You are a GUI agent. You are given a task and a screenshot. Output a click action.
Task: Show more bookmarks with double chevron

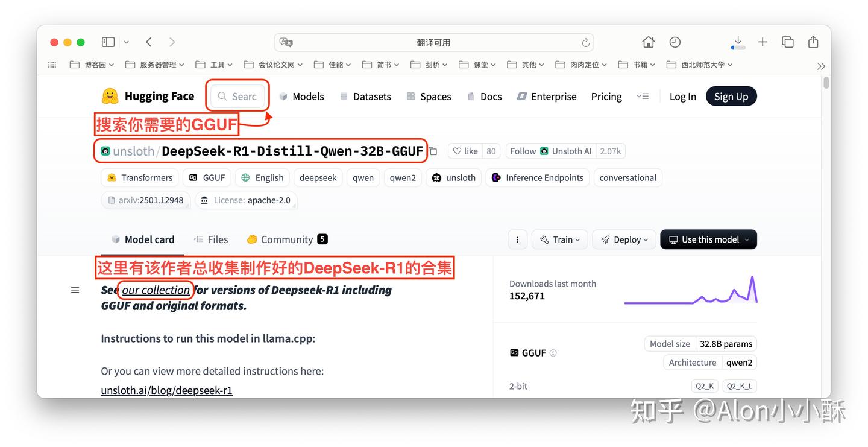(820, 66)
